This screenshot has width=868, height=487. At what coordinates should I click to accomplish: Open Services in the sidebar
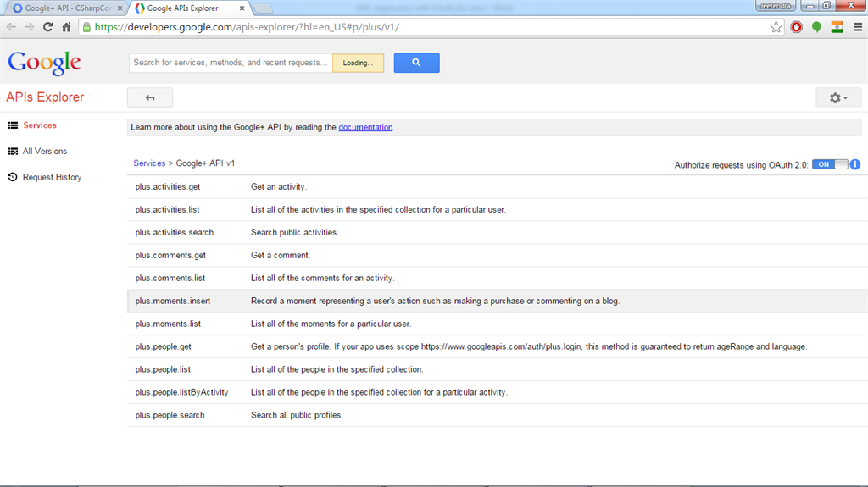(x=39, y=125)
